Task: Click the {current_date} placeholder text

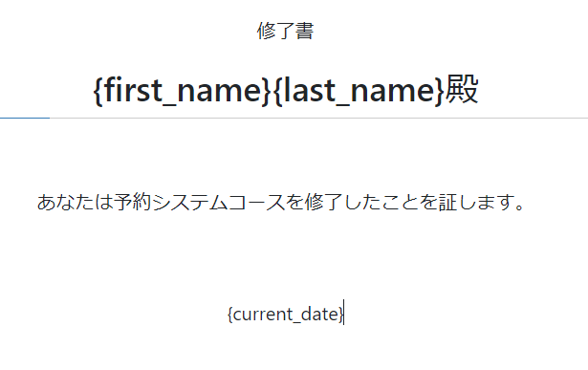Action: (x=285, y=315)
